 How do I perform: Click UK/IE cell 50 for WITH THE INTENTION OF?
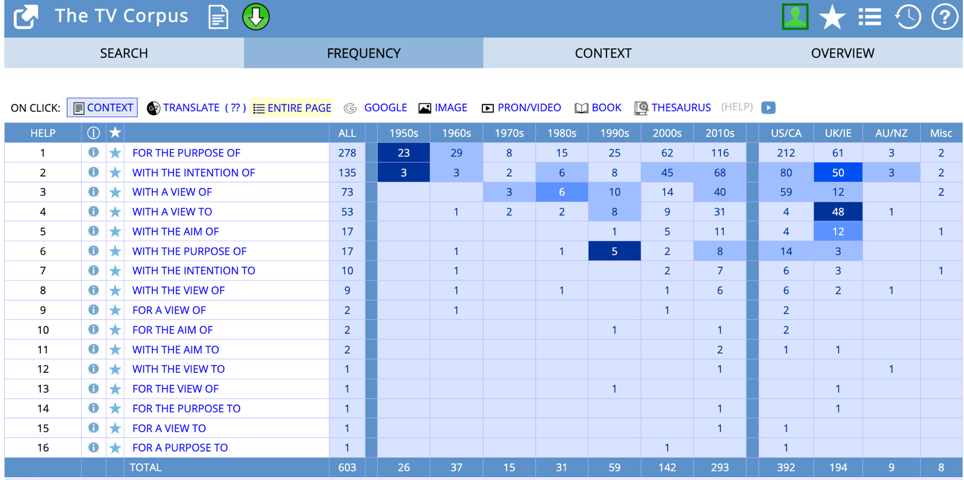(838, 173)
